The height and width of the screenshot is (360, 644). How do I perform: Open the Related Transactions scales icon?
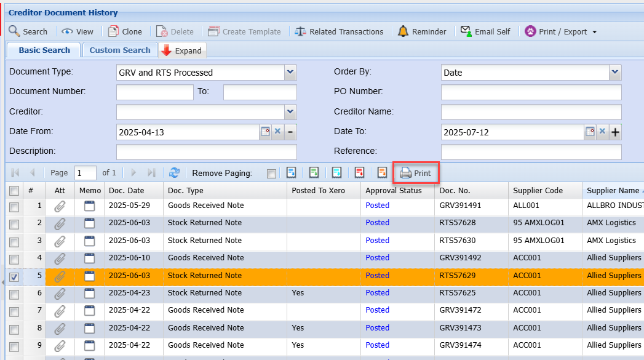point(300,31)
